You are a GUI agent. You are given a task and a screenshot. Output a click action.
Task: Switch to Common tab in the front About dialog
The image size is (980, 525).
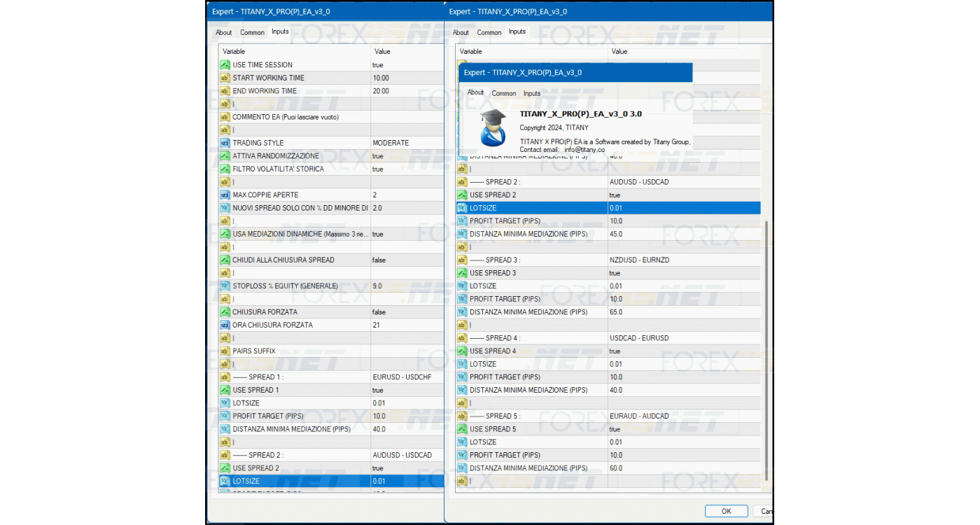(503, 93)
